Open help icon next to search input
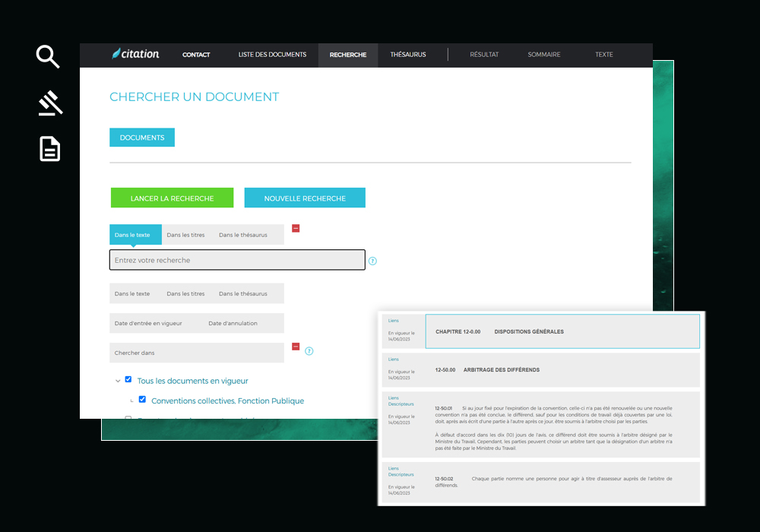This screenshot has height=532, width=760. (372, 261)
